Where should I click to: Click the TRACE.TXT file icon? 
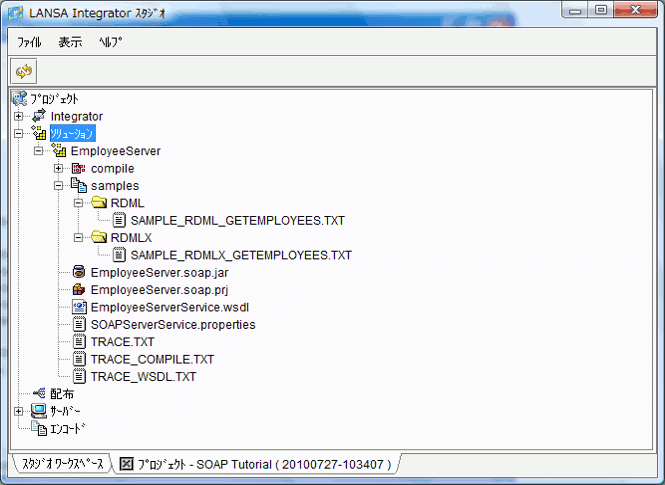pyautogui.click(x=79, y=342)
